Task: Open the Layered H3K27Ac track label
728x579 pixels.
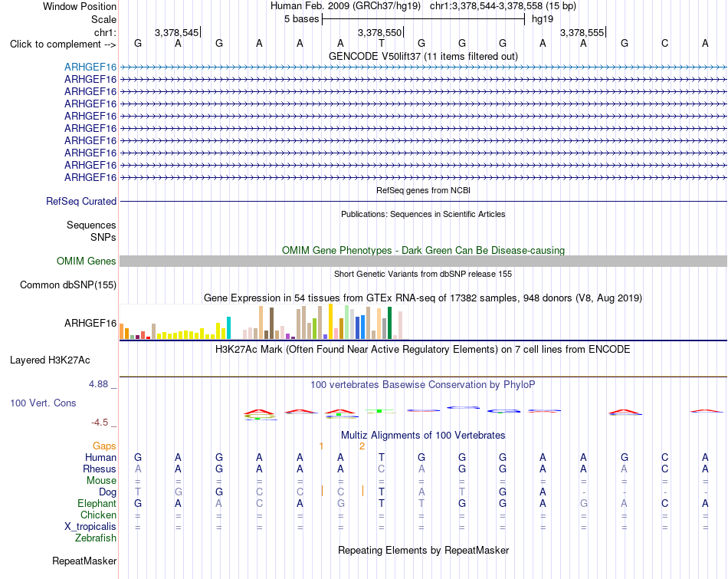Action: click(x=50, y=360)
